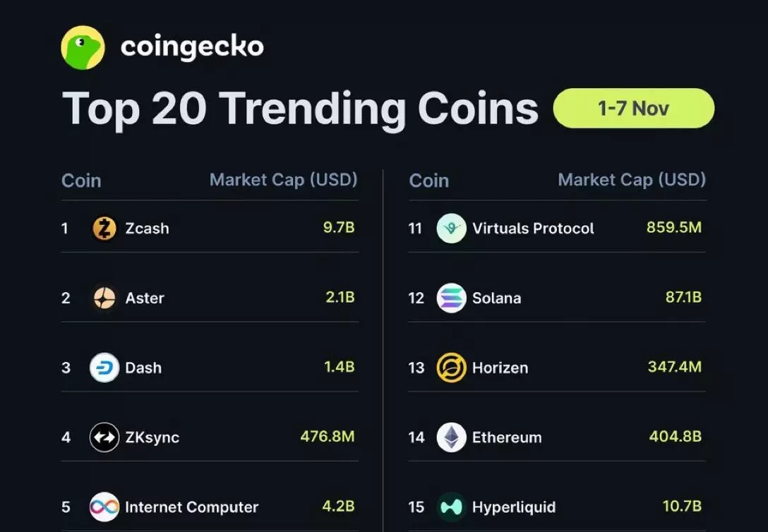The height and width of the screenshot is (532, 768).
Task: Click the left Market Cap (USD) header
Action: (x=283, y=180)
